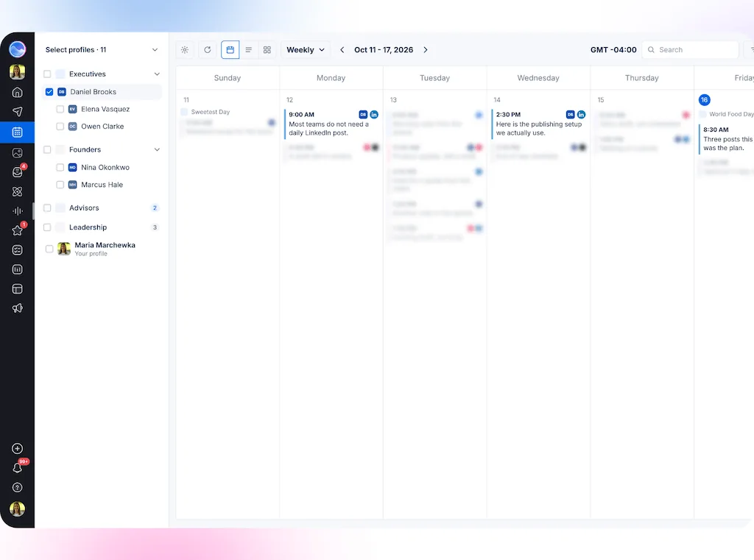Select the Monday column header
Viewport: 754px width, 560px height.
pyautogui.click(x=331, y=78)
